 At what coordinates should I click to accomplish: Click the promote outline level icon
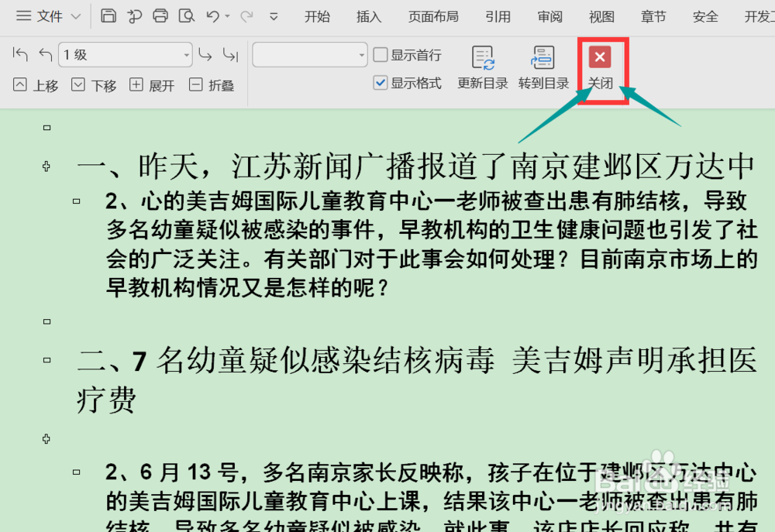(46, 54)
